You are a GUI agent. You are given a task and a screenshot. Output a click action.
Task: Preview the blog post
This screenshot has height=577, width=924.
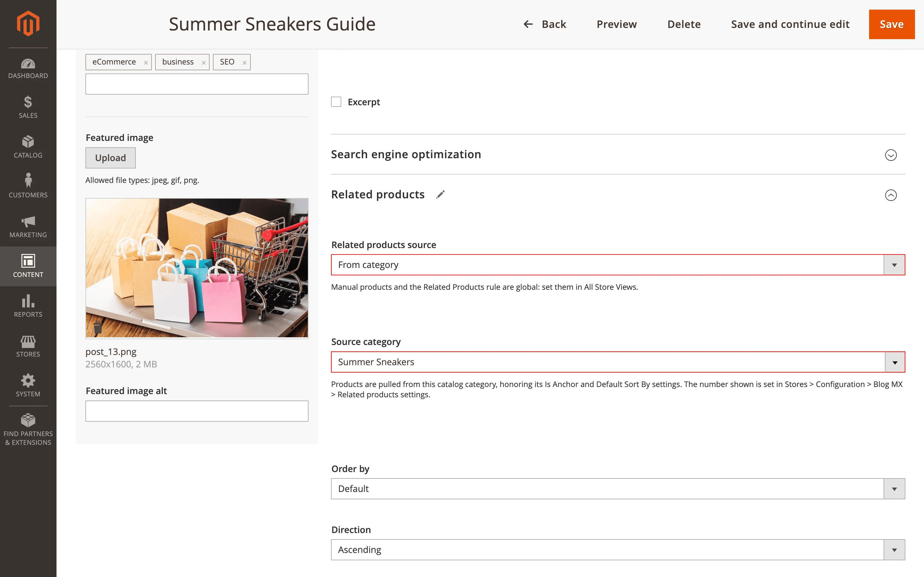pos(616,24)
